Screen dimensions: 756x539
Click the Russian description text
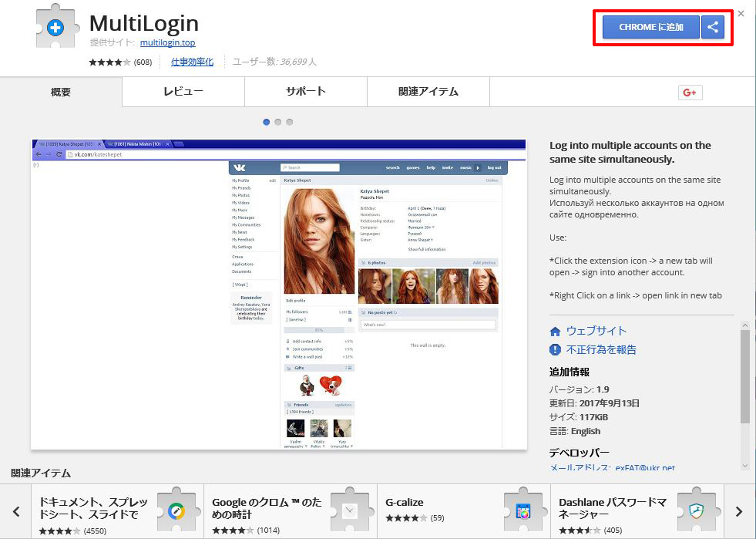637,209
